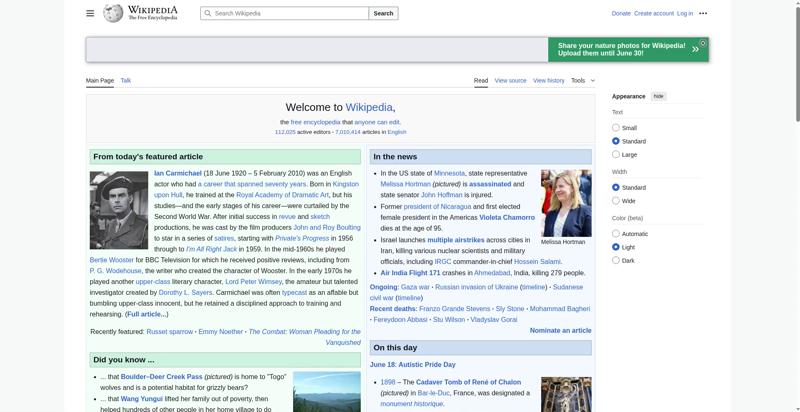
Task: Open Sly Stone recent deaths link
Action: 510,309
